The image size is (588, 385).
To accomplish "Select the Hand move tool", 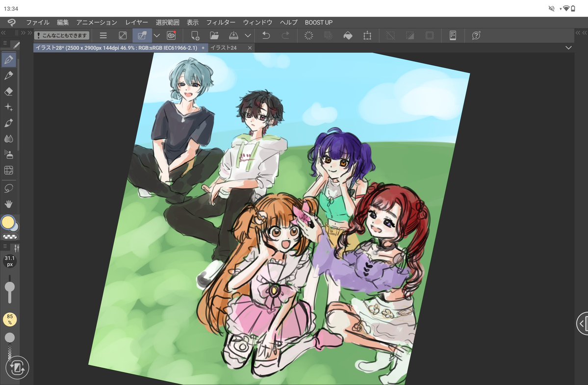I will click(x=9, y=204).
